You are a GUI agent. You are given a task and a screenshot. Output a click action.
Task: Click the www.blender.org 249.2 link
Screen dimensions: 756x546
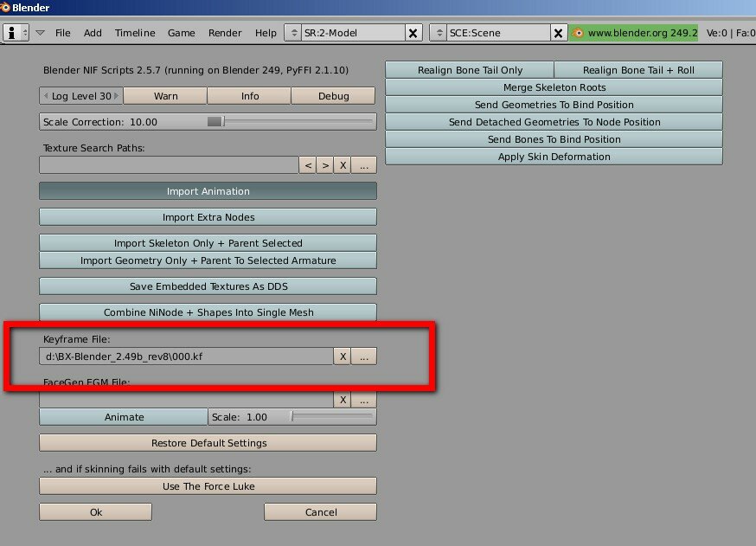(633, 33)
